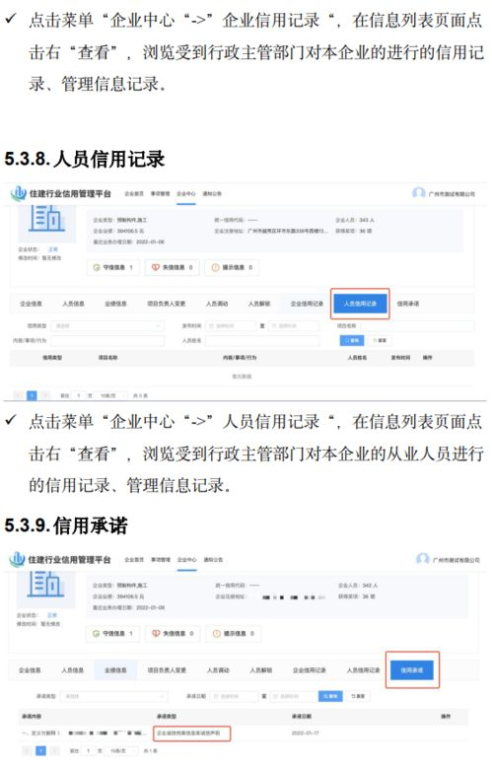Switch to 人员信用记录 tab in 5.3.9 screenshot

coord(363,670)
